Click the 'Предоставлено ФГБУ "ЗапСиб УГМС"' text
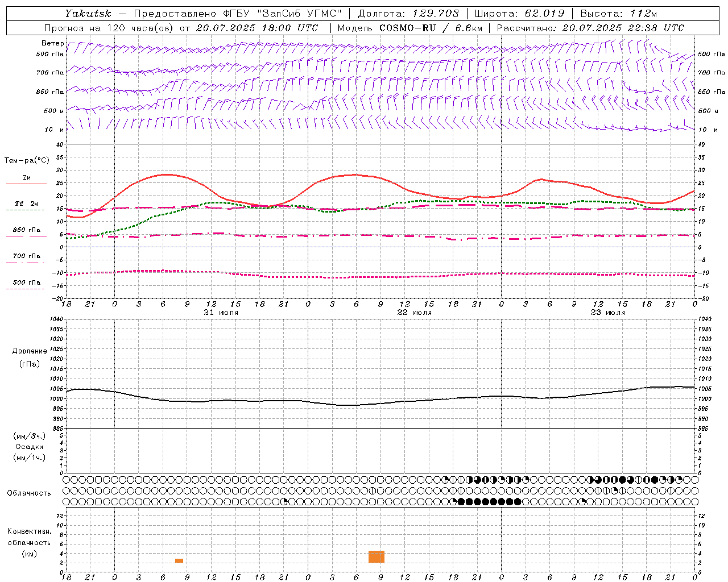 point(237,13)
